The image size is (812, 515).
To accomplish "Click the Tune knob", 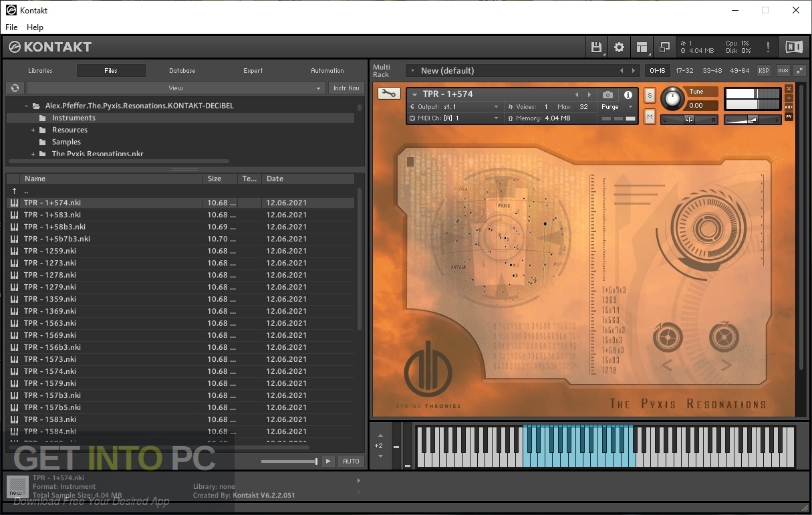I will (673, 99).
